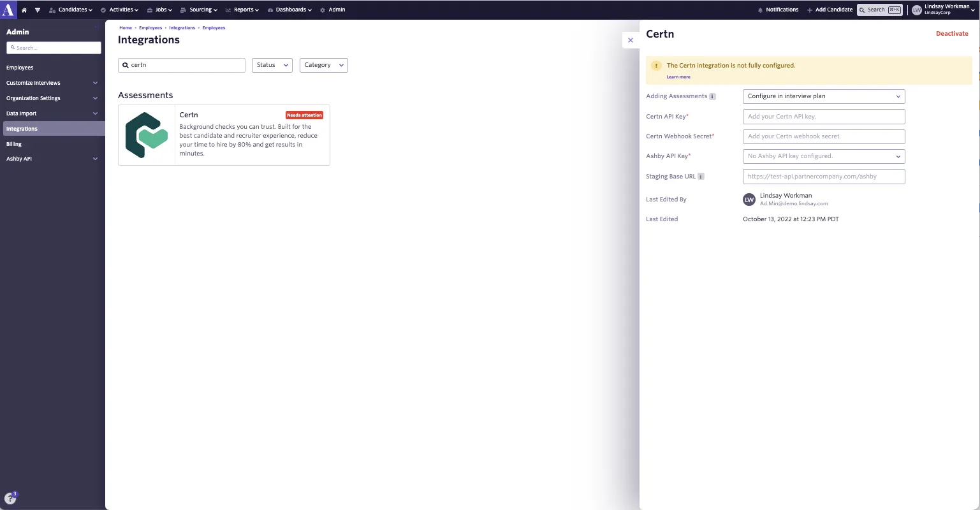
Task: Click the yellow warning icon
Action: [x=656, y=66]
